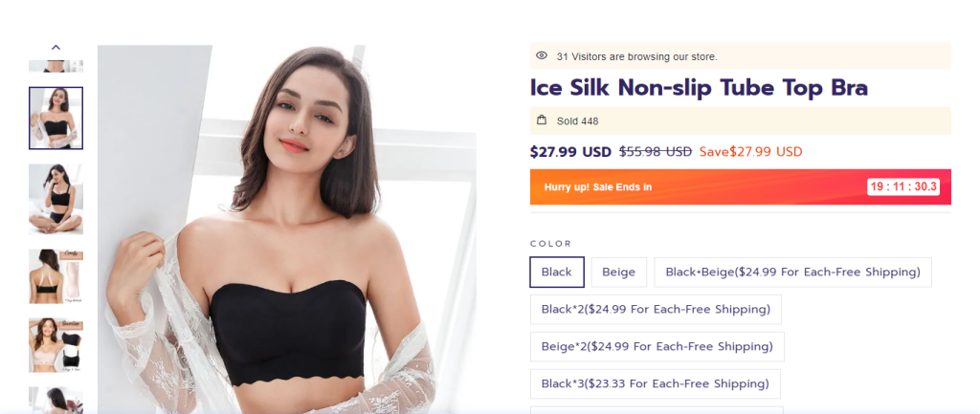
Task: Choose Black+Beige ($24.99 each) bundle option
Action: tap(792, 272)
